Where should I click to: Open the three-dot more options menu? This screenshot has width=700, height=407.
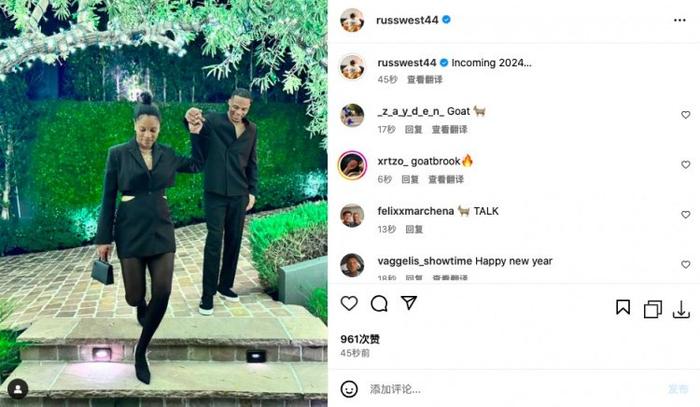679,20
